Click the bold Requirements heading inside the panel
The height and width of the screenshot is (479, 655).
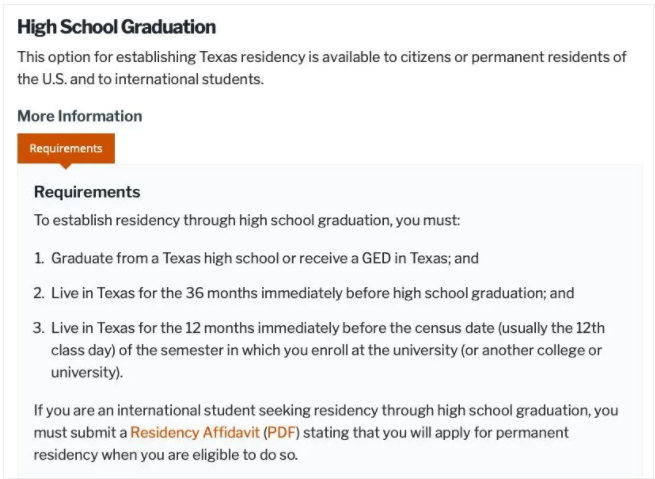(x=87, y=192)
